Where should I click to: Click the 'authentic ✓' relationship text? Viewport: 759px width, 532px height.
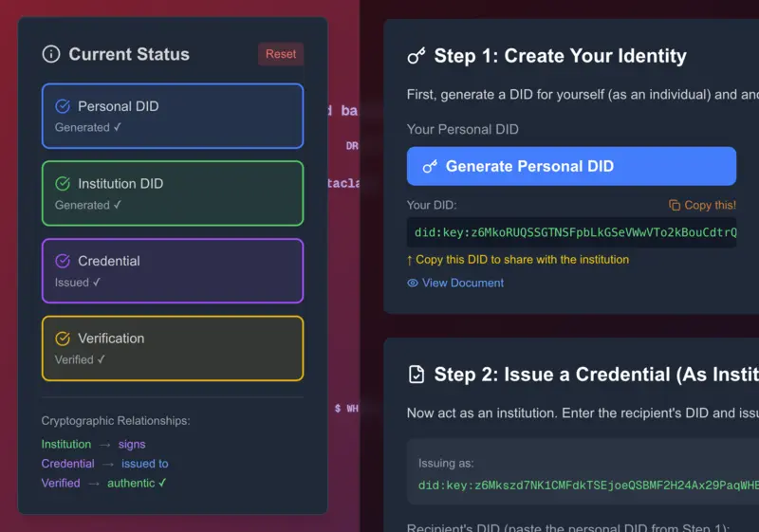pos(137,483)
